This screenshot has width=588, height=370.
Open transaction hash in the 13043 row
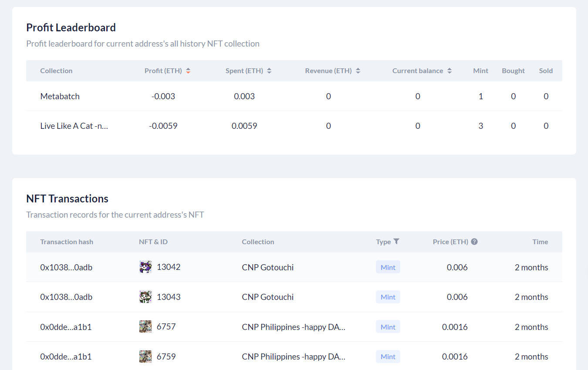pos(66,297)
